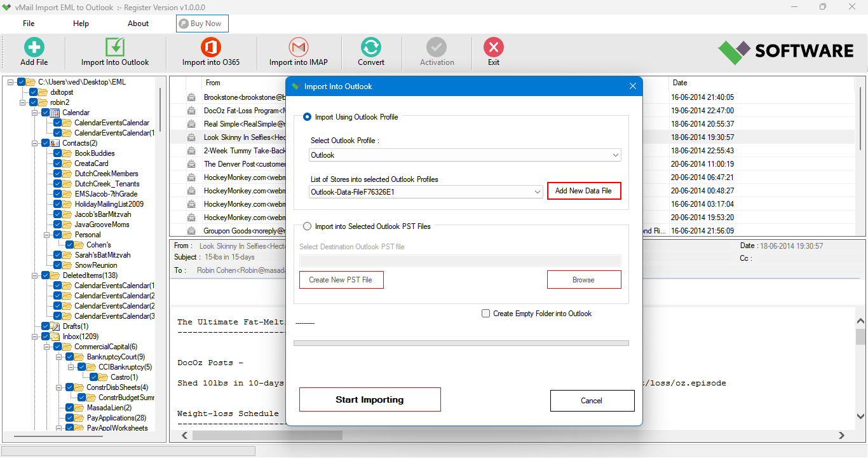Click envelope icon beside Groupon Goods email

click(191, 231)
